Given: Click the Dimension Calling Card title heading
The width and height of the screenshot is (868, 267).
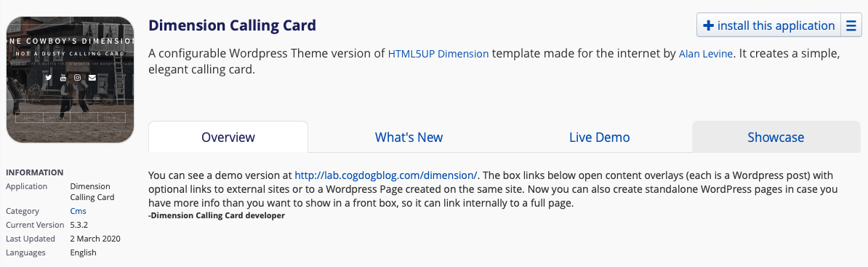Looking at the screenshot, I should (x=233, y=25).
